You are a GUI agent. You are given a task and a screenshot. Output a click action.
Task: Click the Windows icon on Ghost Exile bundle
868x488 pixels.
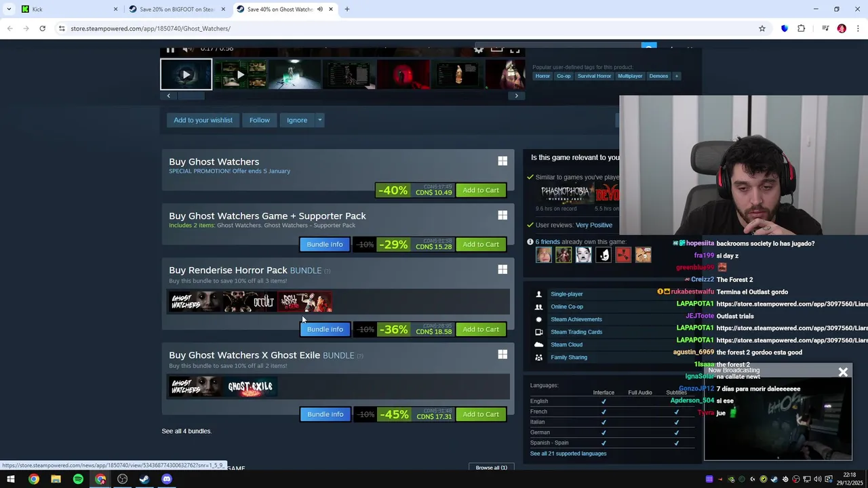pos(502,354)
